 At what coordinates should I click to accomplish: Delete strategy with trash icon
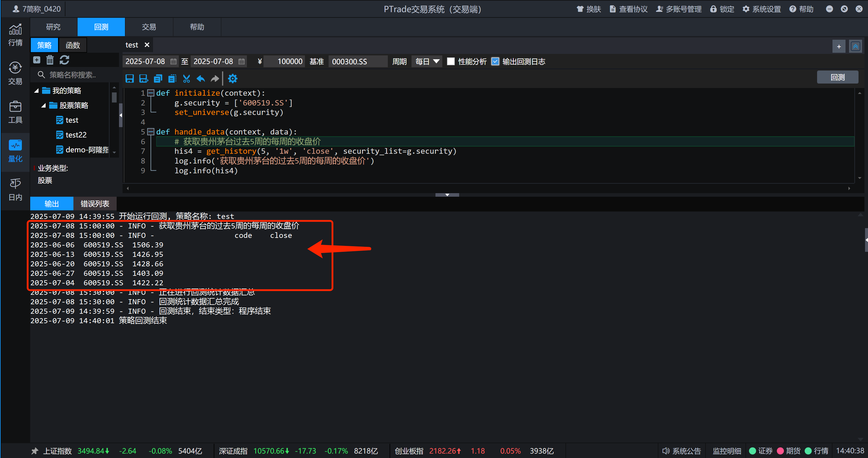(x=50, y=60)
